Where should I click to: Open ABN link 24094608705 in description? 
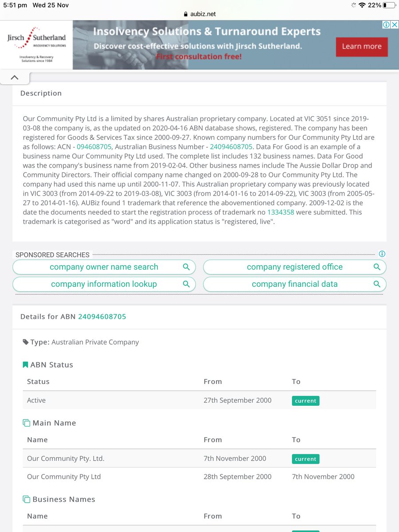231,147
